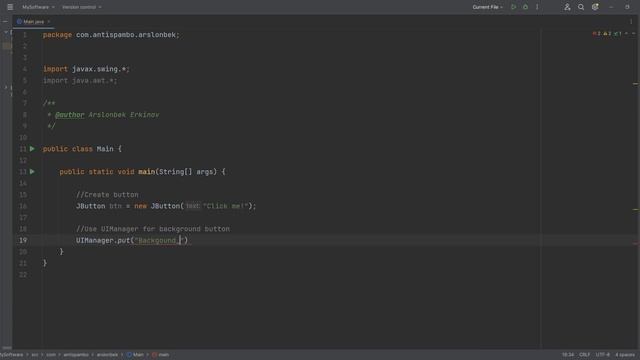Screen dimensions: 640x360
Task: Click line number 19 in the gutter
Action: tap(23, 240)
